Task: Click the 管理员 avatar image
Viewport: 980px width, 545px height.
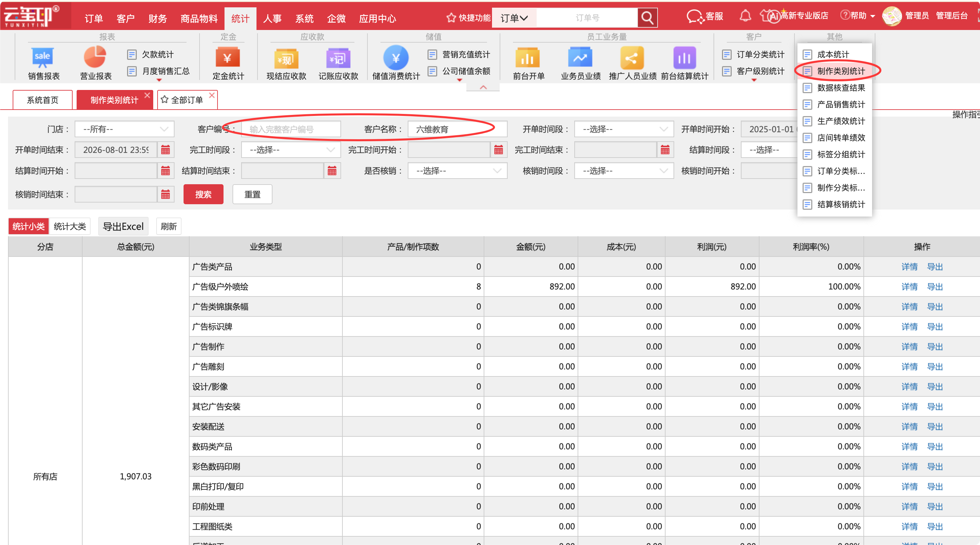Action: [x=891, y=16]
